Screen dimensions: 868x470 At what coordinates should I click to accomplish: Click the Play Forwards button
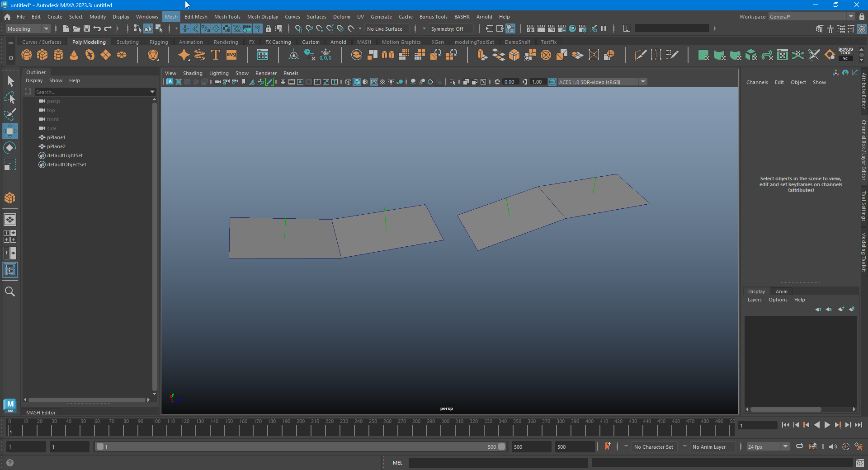pos(827,425)
